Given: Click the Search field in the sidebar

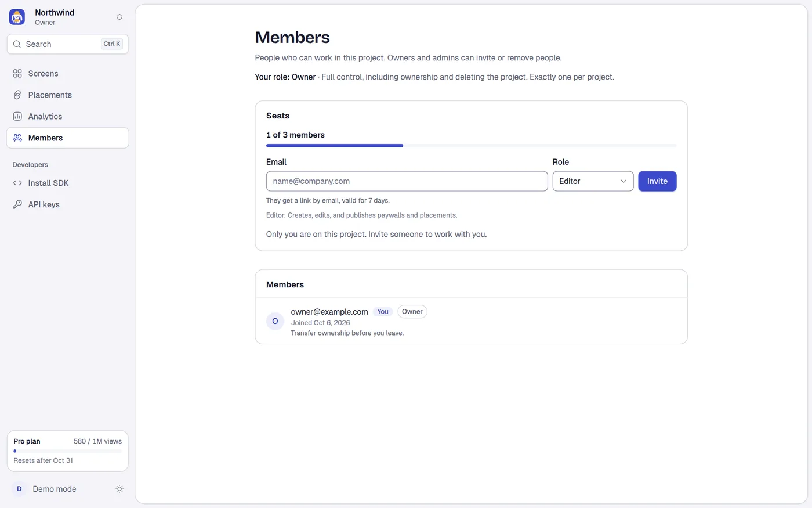Looking at the screenshot, I should point(67,44).
